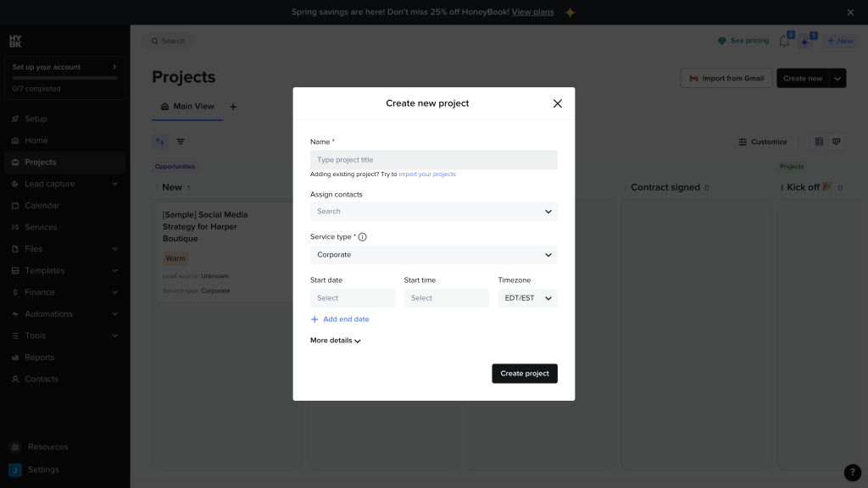
Task: Click Add end date
Action: 339,319
